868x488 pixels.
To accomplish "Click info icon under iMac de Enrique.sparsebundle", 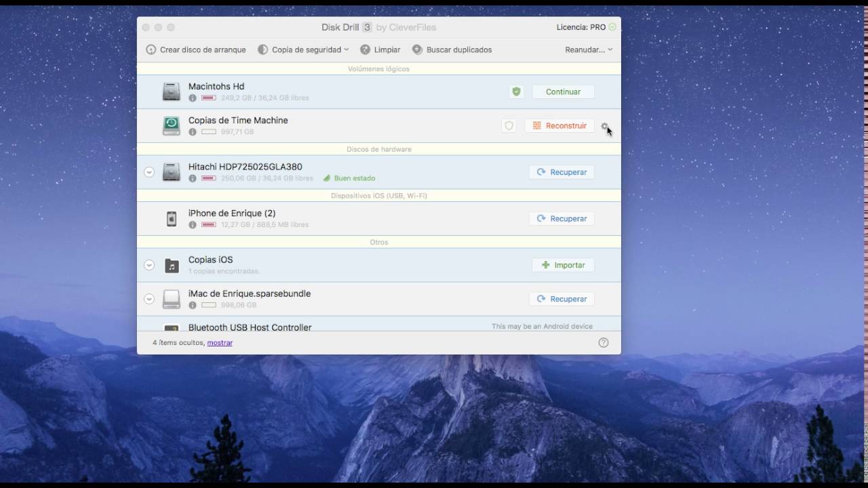I will [x=193, y=305].
